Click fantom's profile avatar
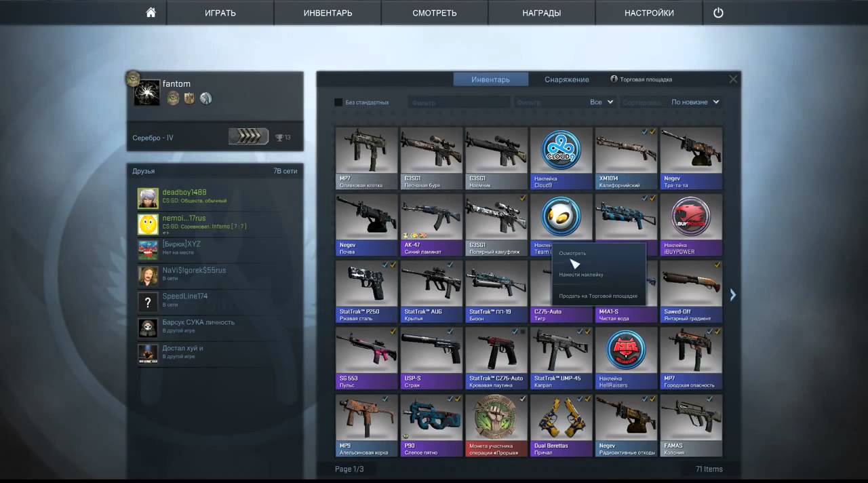 146,92
